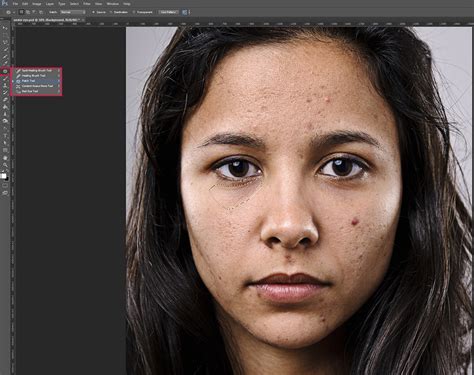Open the Patch mode Normal dropdown

point(73,12)
